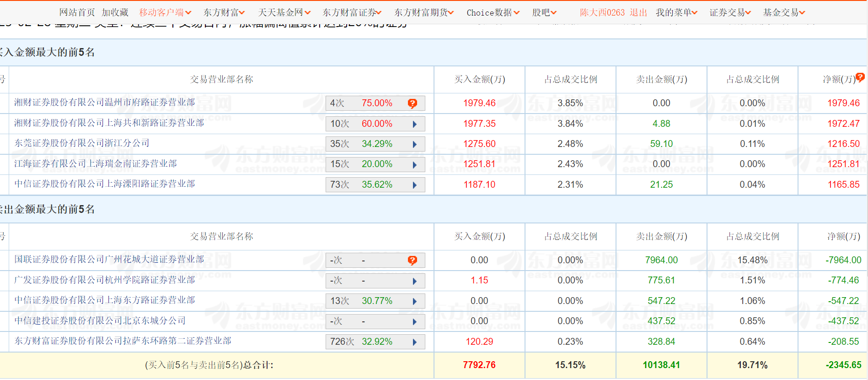This screenshot has width=868, height=380.
Task: Click arrow icon in 东莞证券浙江分公司 row
Action: click(414, 144)
